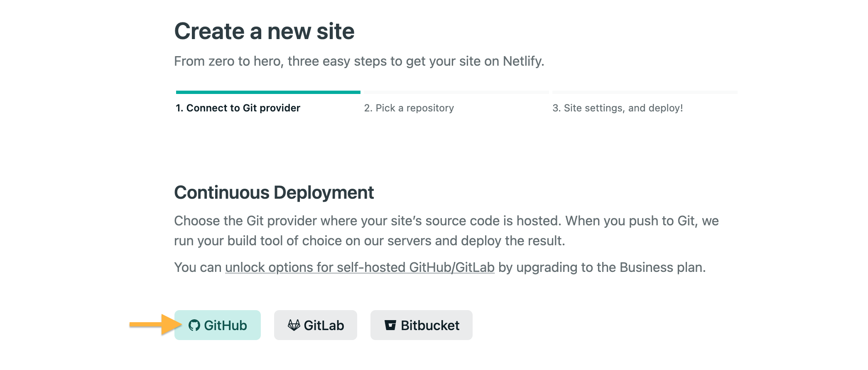Click the grey progress segment above step 3

(x=645, y=92)
